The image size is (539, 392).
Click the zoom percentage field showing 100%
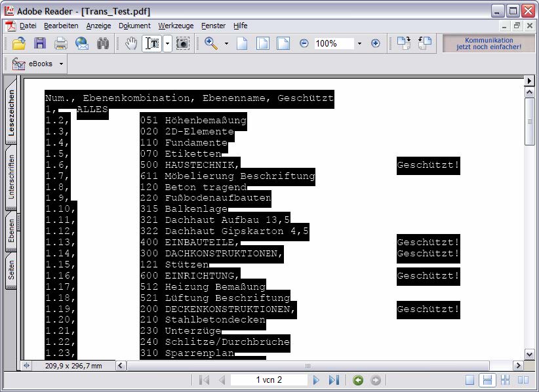tap(334, 44)
